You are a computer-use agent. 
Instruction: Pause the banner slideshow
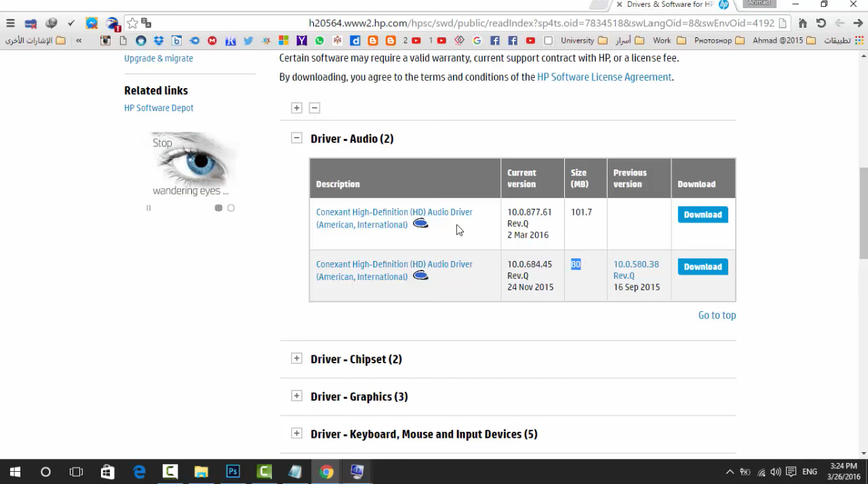point(149,208)
